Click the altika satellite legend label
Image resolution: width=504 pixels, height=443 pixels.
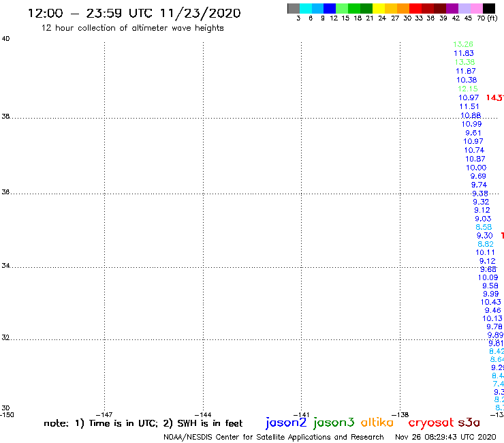point(377,423)
